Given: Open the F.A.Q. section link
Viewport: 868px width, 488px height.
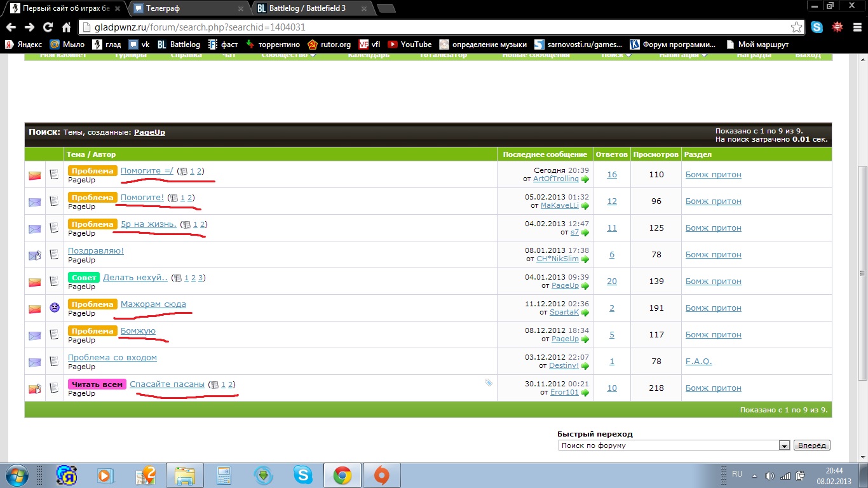Looking at the screenshot, I should (x=699, y=362).
